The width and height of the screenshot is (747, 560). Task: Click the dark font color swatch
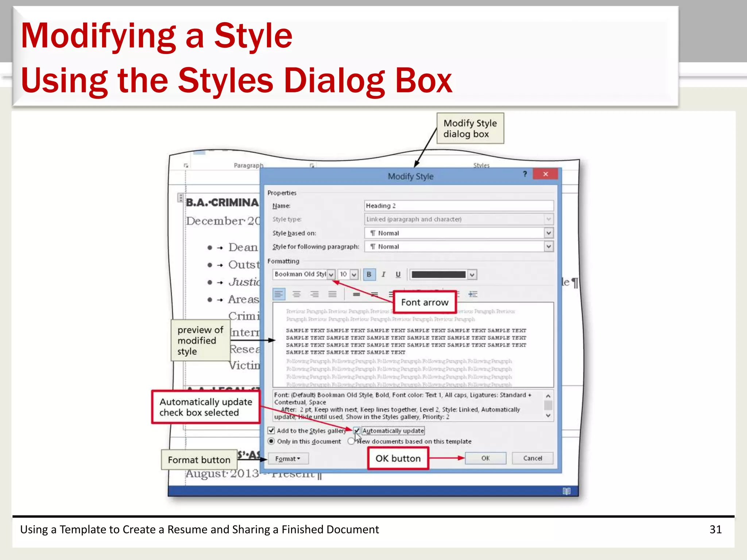[438, 274]
